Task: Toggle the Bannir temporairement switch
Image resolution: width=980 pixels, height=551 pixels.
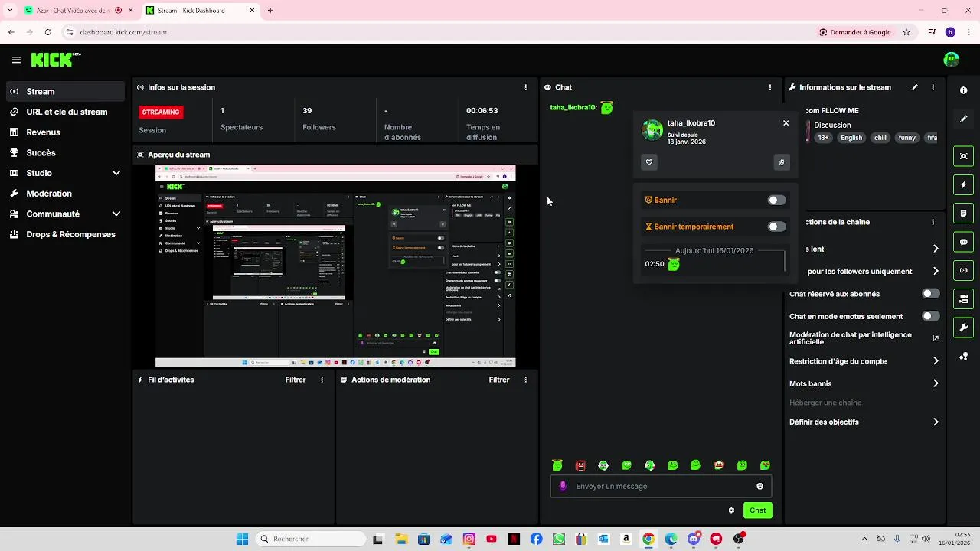Action: pyautogui.click(x=776, y=227)
